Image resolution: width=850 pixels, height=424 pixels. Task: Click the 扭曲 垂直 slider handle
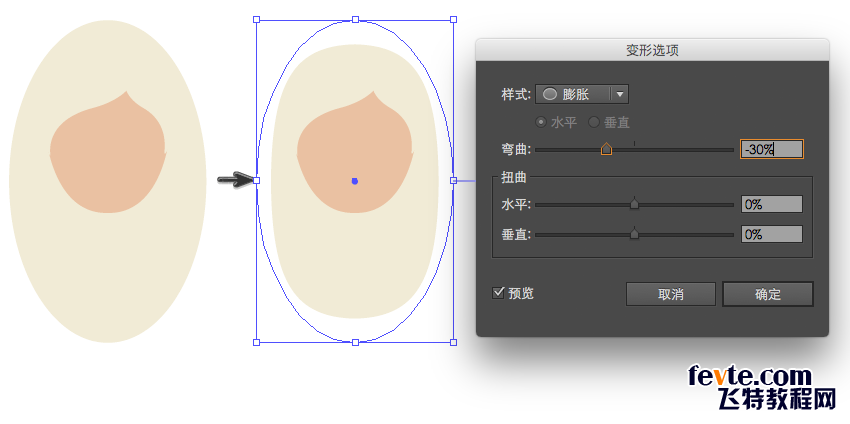634,234
